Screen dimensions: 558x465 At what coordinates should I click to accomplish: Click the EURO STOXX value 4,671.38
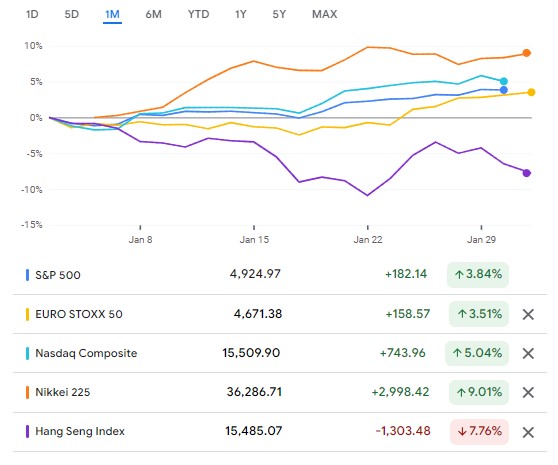click(258, 314)
